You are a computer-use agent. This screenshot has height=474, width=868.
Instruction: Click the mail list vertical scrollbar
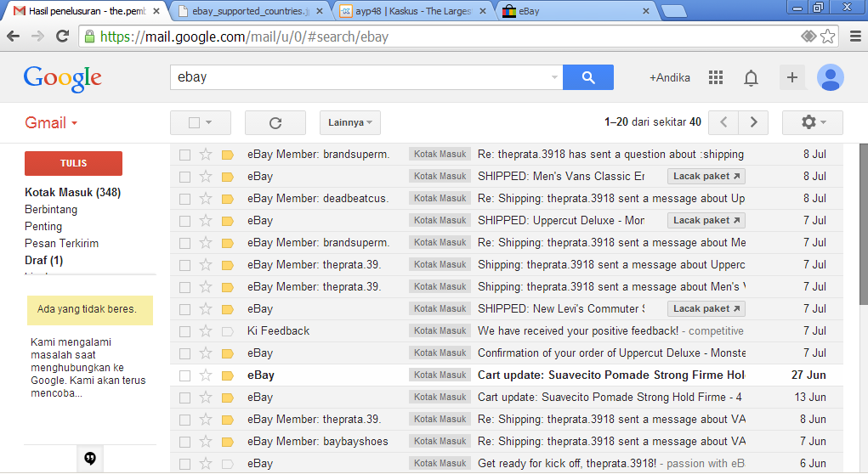click(864, 224)
